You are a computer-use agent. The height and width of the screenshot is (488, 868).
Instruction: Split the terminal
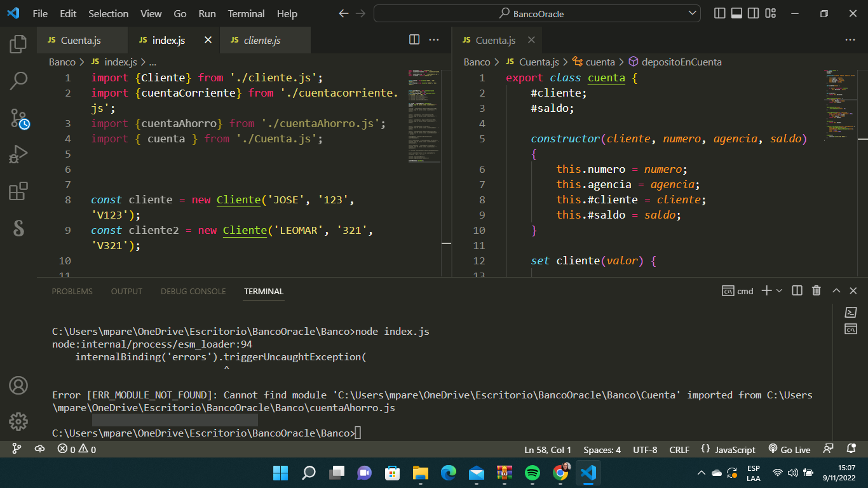tap(797, 290)
